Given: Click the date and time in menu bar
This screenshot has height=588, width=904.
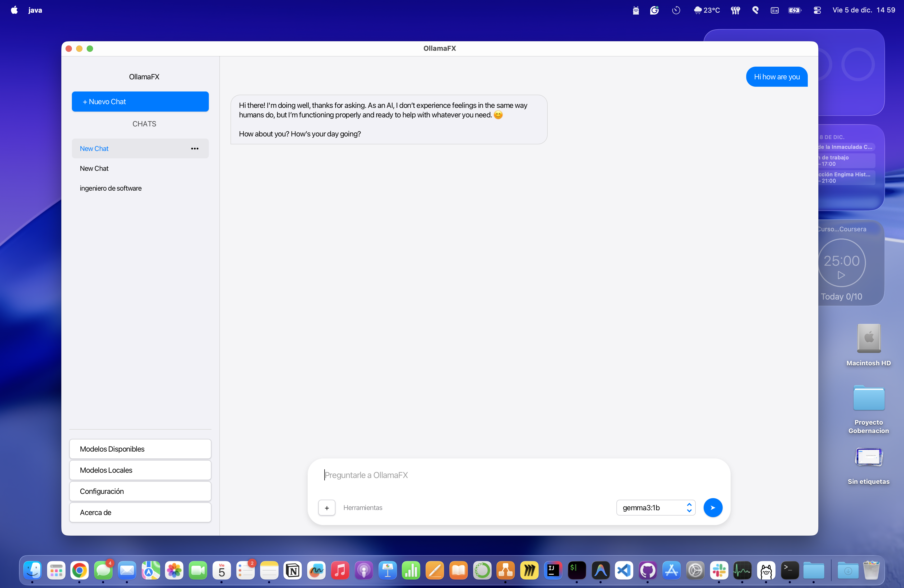Looking at the screenshot, I should click(864, 10).
